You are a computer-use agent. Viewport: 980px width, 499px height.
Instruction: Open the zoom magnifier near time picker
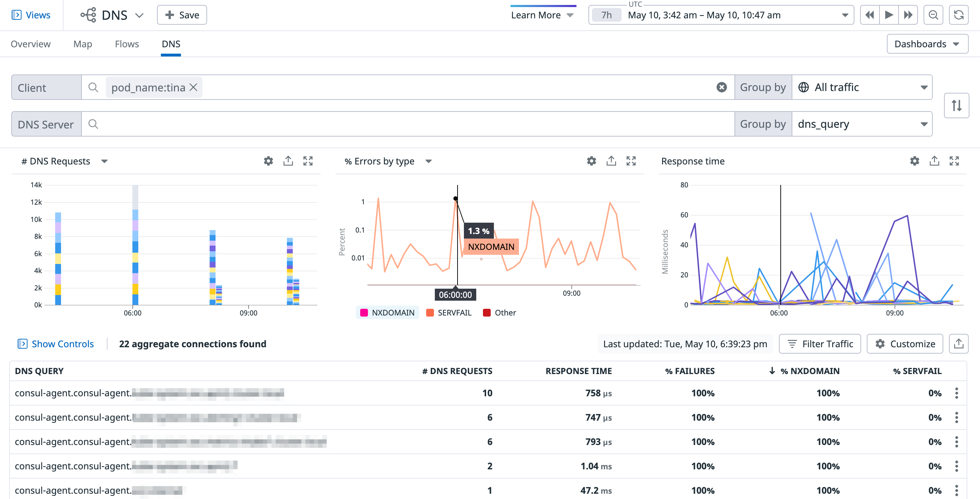click(x=933, y=15)
